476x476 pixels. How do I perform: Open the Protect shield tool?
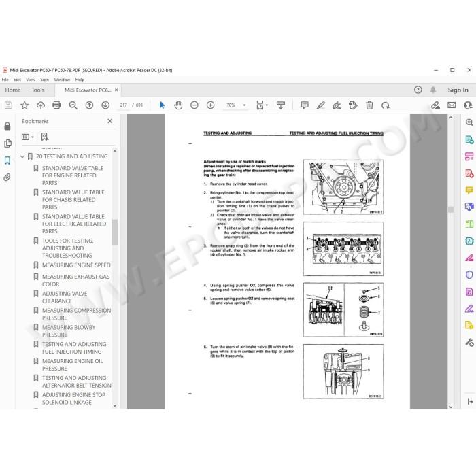pos(469,275)
